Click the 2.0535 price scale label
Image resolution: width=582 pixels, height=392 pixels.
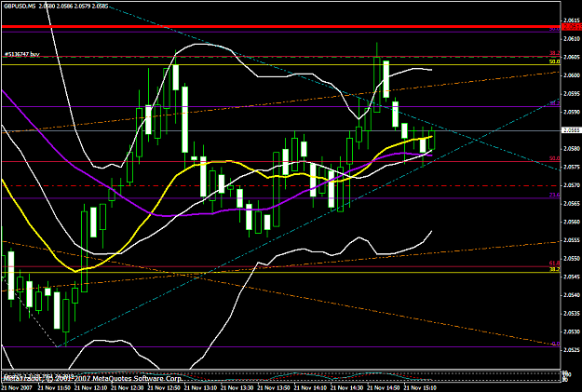coord(571,313)
